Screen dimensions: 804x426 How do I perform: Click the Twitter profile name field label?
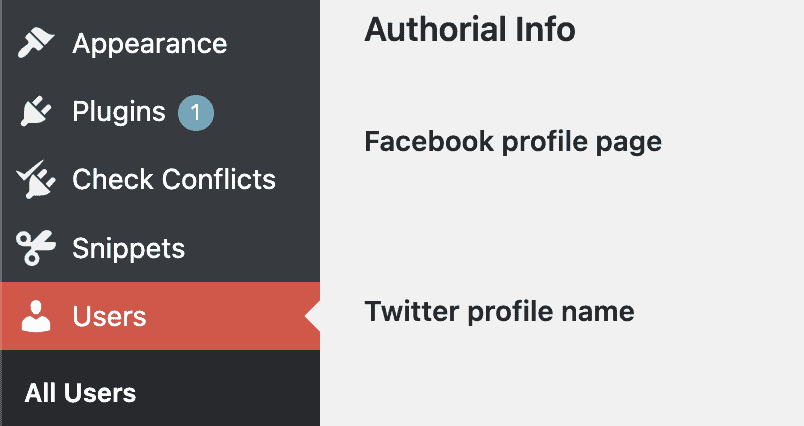pyautogui.click(x=499, y=312)
